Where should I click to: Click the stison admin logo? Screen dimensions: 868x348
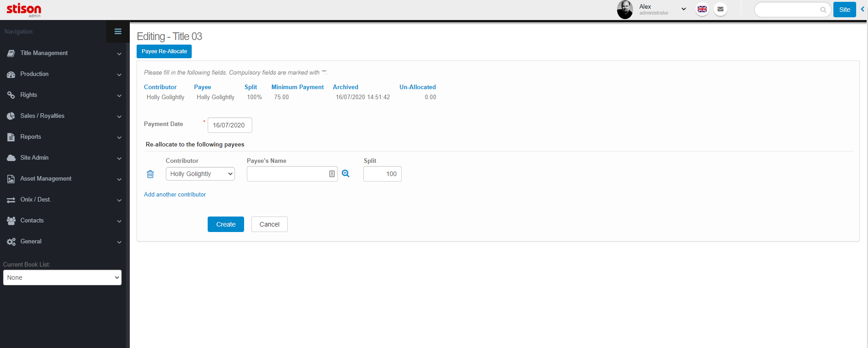pyautogui.click(x=24, y=10)
